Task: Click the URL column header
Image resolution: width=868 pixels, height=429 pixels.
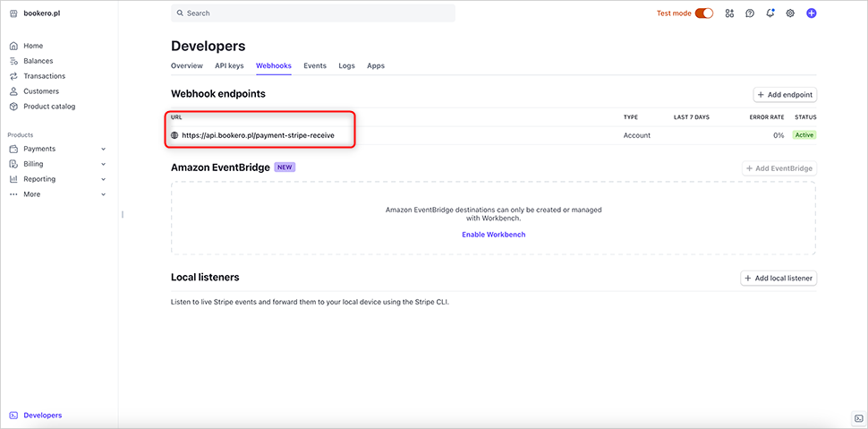Action: [x=176, y=117]
